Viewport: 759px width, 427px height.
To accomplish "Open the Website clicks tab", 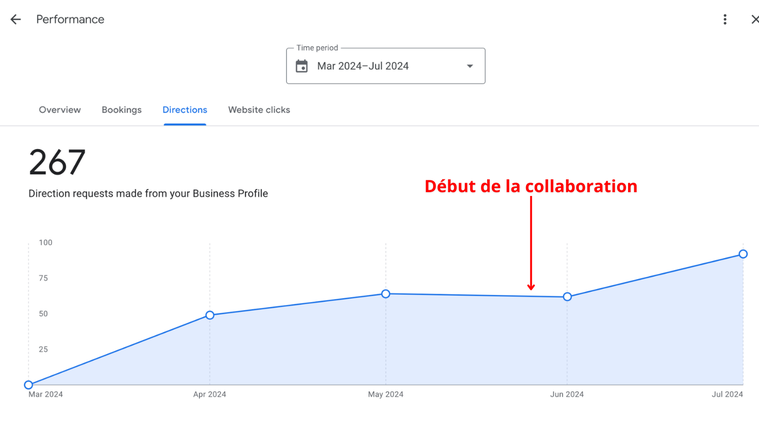I will click(259, 110).
